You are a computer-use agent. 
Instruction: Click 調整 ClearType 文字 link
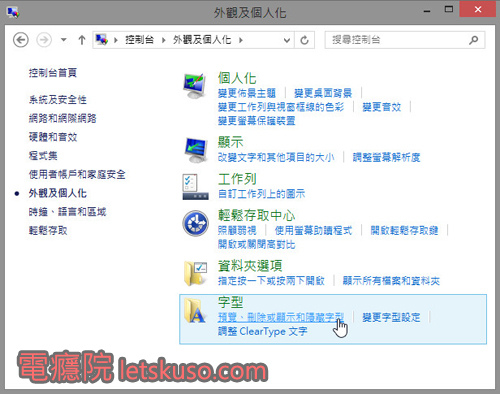coord(263,331)
